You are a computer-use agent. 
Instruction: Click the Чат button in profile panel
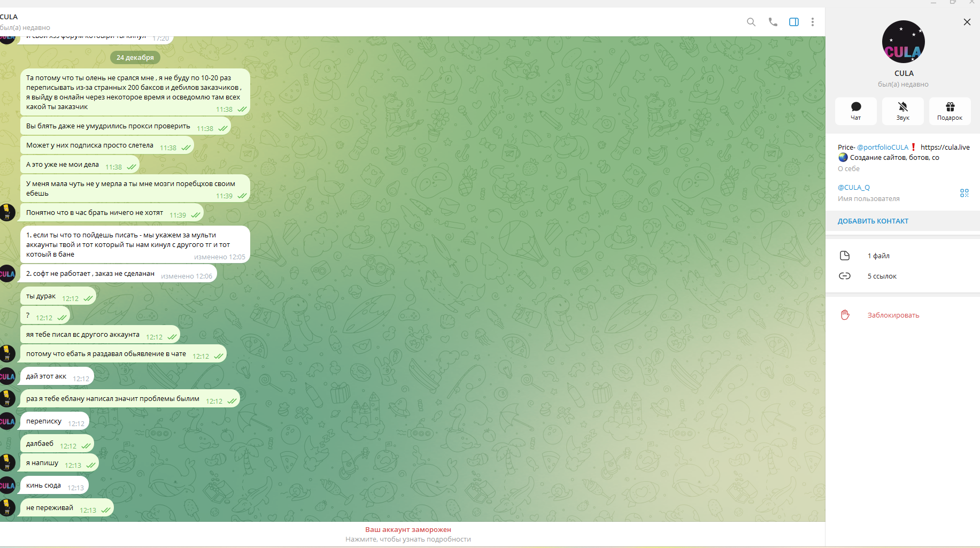(856, 111)
